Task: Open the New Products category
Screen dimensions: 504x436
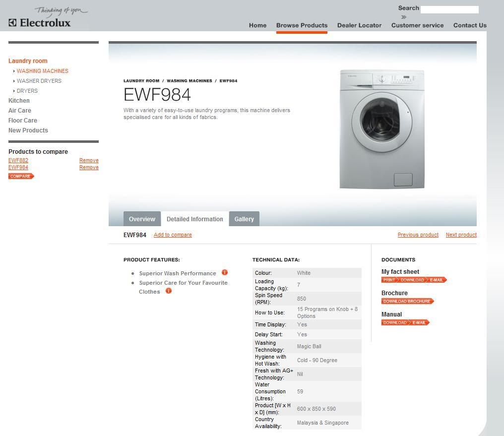Action: point(28,130)
